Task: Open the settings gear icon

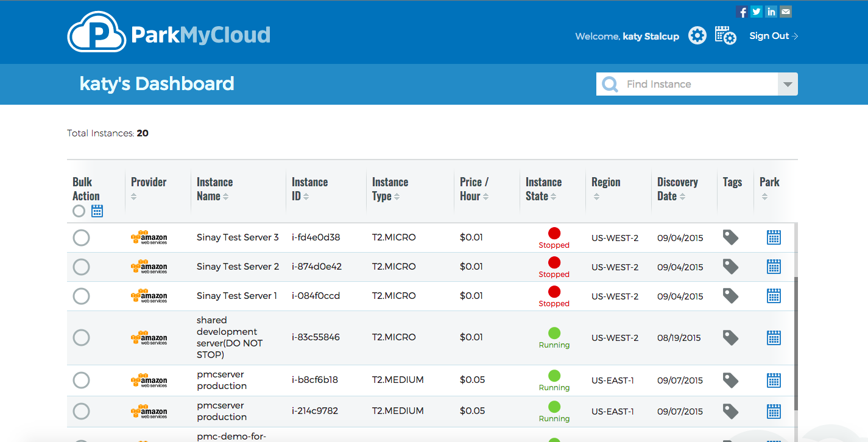Action: 697,36
